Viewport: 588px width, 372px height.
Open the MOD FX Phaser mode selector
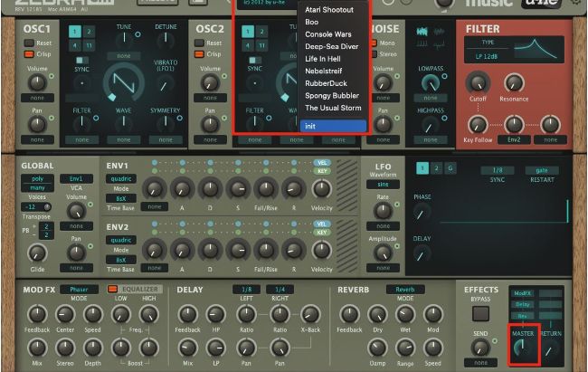coord(79,290)
